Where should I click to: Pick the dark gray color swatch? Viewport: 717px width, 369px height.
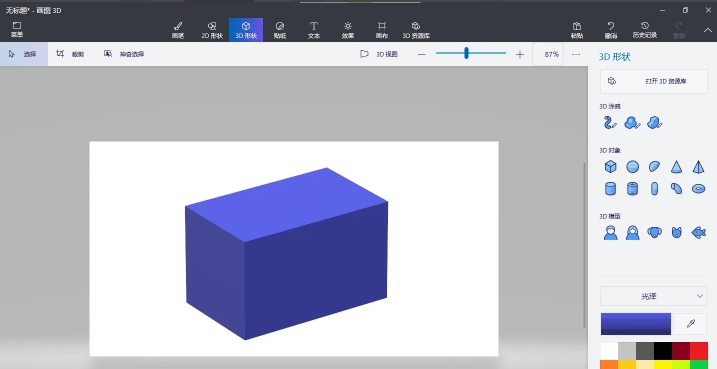point(645,351)
